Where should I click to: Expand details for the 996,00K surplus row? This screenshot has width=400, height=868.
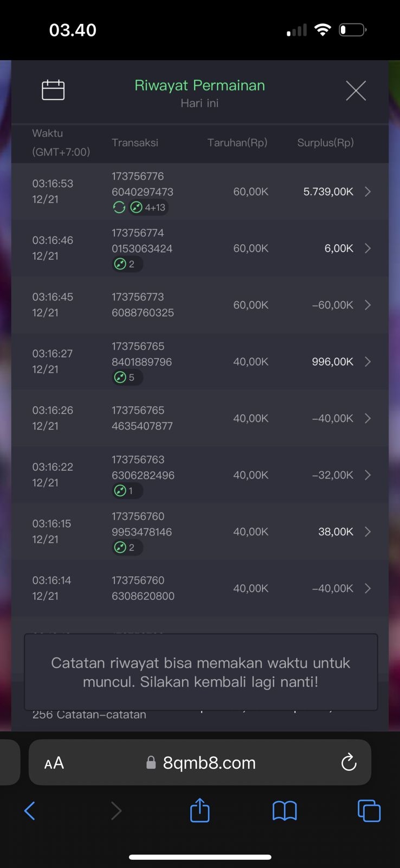(x=367, y=362)
